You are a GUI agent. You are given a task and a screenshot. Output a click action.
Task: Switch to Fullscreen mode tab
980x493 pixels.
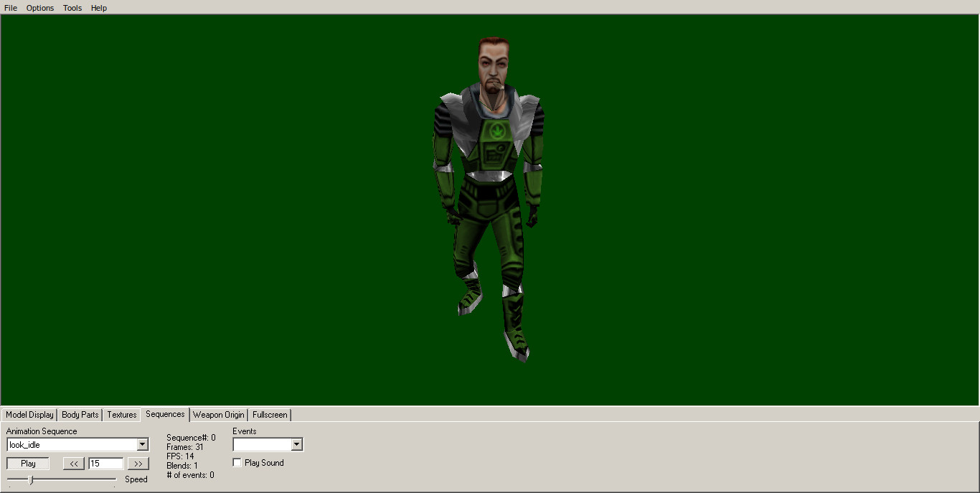269,415
